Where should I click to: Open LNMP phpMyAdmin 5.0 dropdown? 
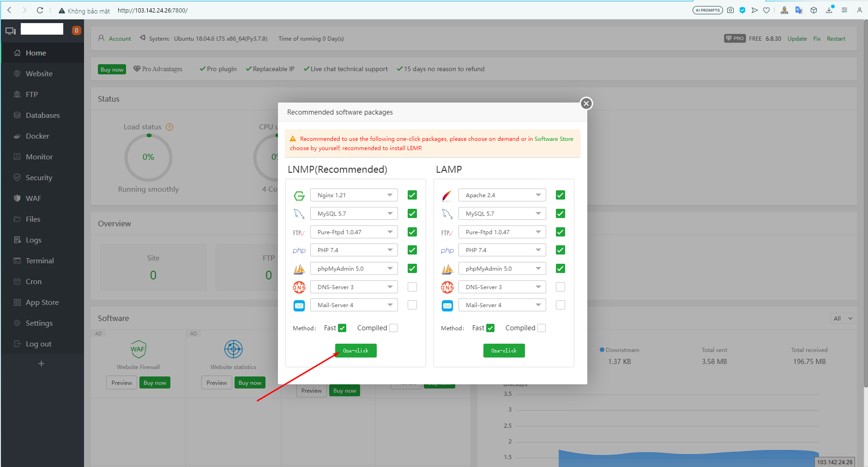coord(354,268)
